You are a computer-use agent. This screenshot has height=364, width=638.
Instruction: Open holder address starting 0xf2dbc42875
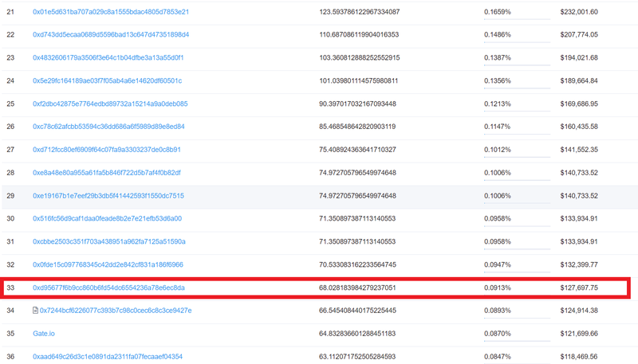coord(110,104)
